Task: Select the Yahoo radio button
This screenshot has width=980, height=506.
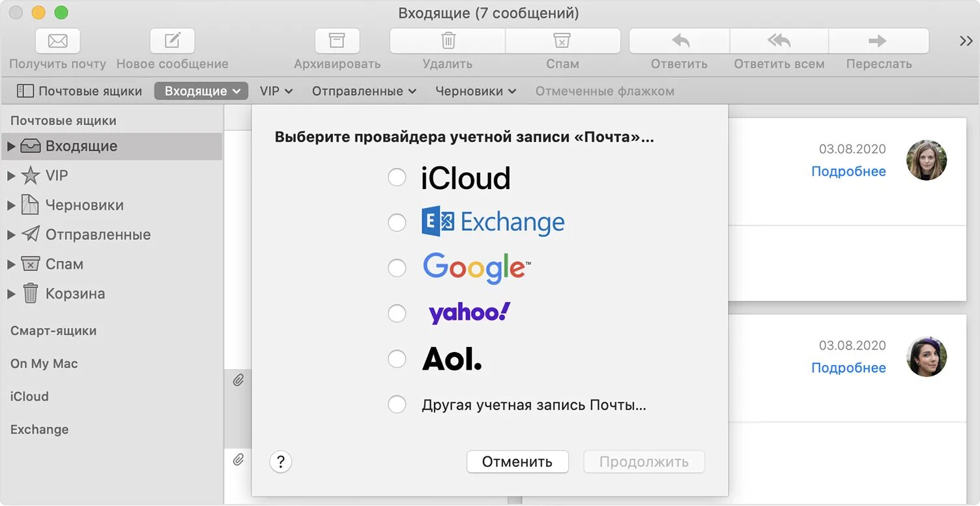Action: (x=397, y=314)
